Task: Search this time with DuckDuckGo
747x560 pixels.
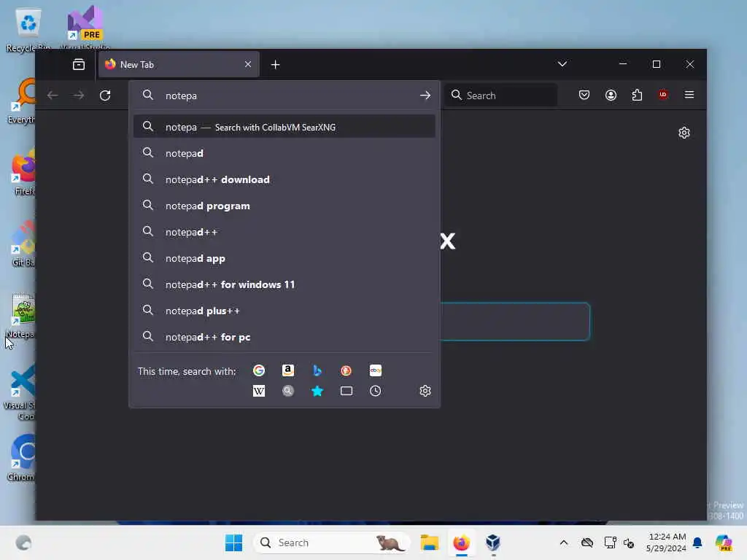Action: (347, 370)
